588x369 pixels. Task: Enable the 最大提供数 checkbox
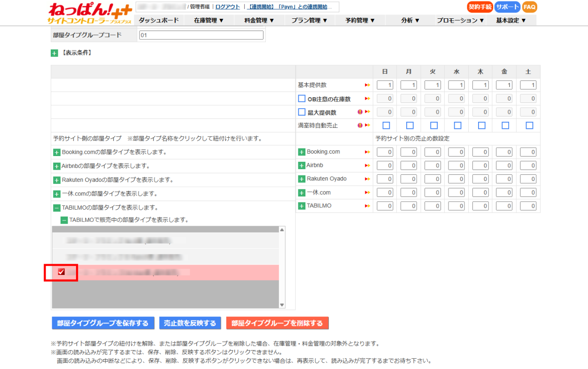coord(302,112)
